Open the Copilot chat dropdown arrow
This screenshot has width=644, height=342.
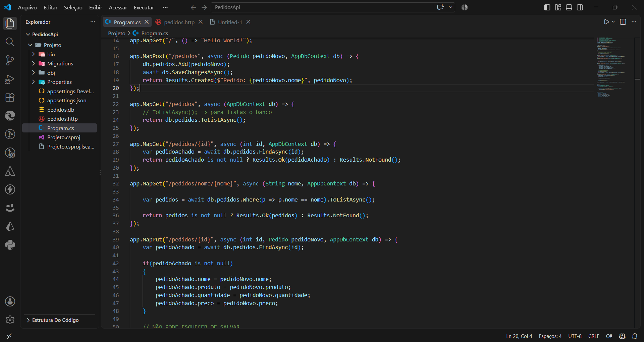click(450, 7)
